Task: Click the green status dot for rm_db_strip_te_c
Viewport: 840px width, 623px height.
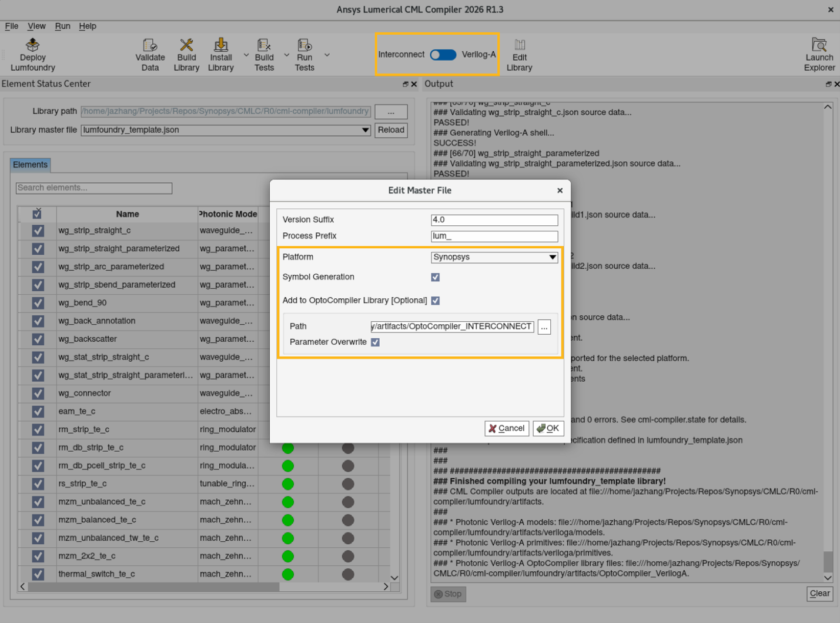Action: tap(288, 448)
